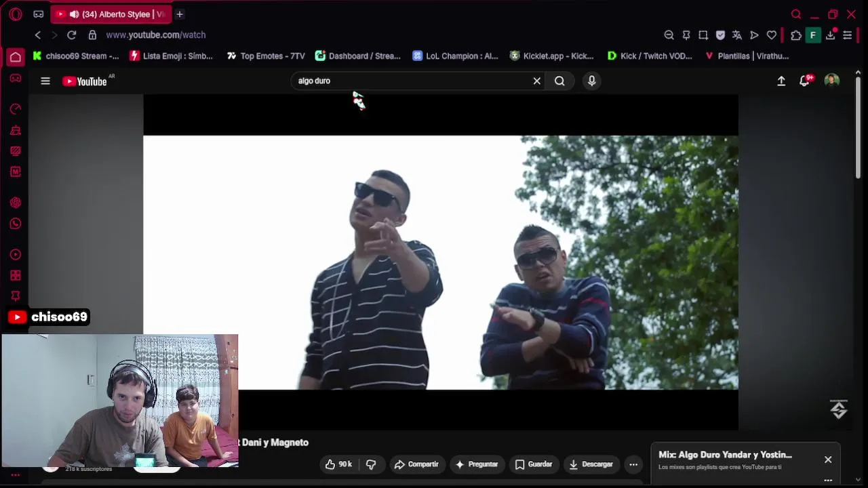This screenshot has width=868, height=488.
Task: Open the green F extension
Action: click(x=813, y=35)
